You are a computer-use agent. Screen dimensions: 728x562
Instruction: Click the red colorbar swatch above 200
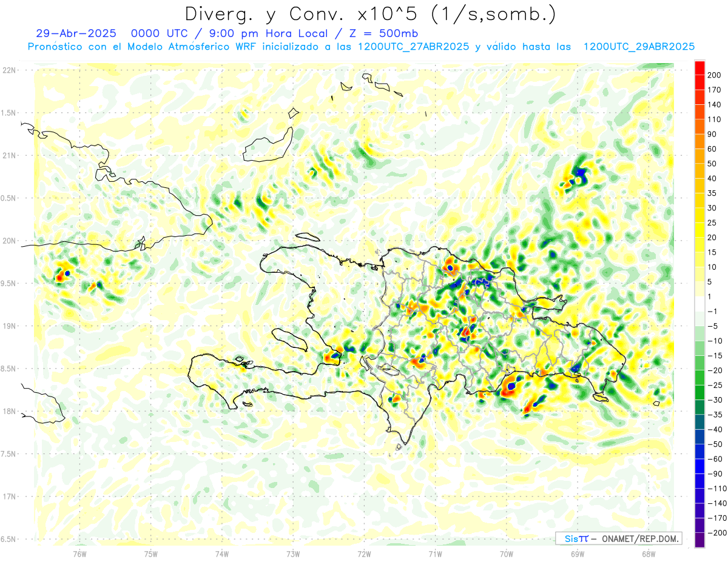pos(699,67)
